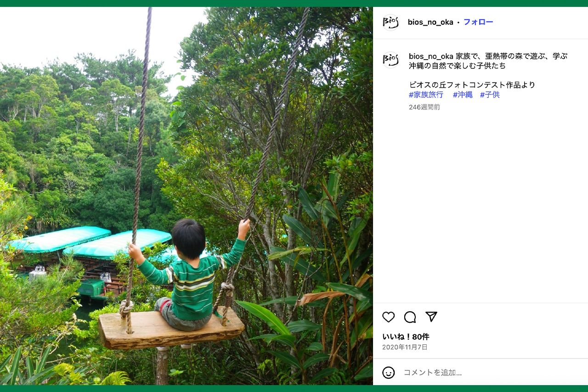Open the #子供 hashtag page
Screen dimensions: 588x392
pyautogui.click(x=490, y=95)
